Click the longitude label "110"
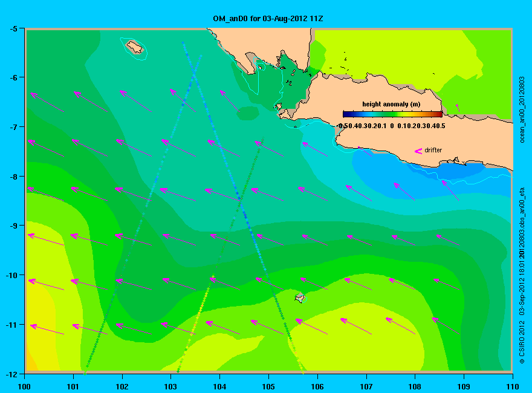 pyautogui.click(x=513, y=386)
